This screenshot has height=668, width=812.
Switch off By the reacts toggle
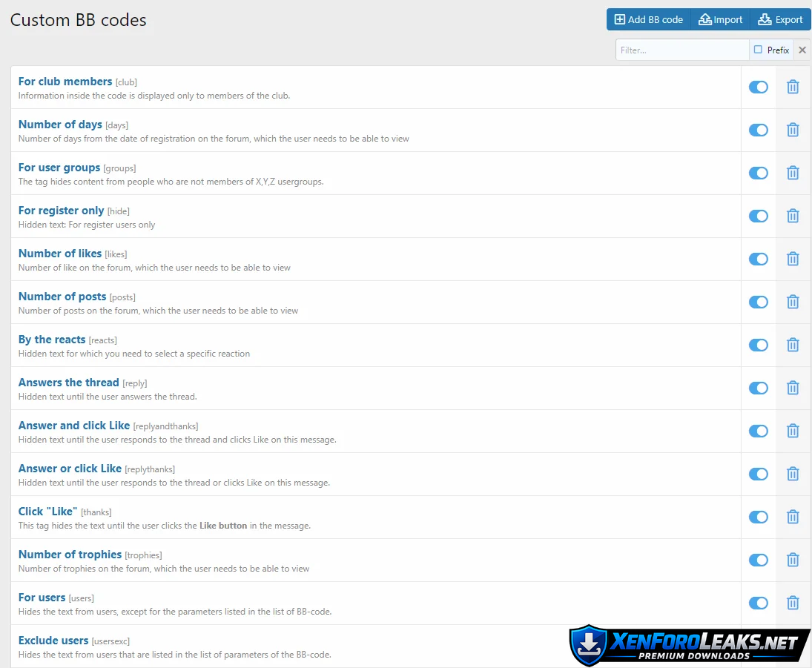(x=758, y=345)
